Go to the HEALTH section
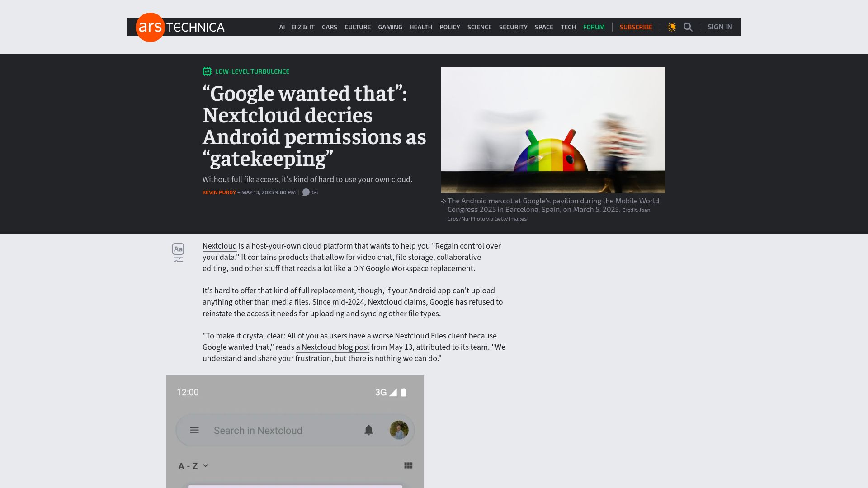Image resolution: width=868 pixels, height=488 pixels. pyautogui.click(x=421, y=27)
